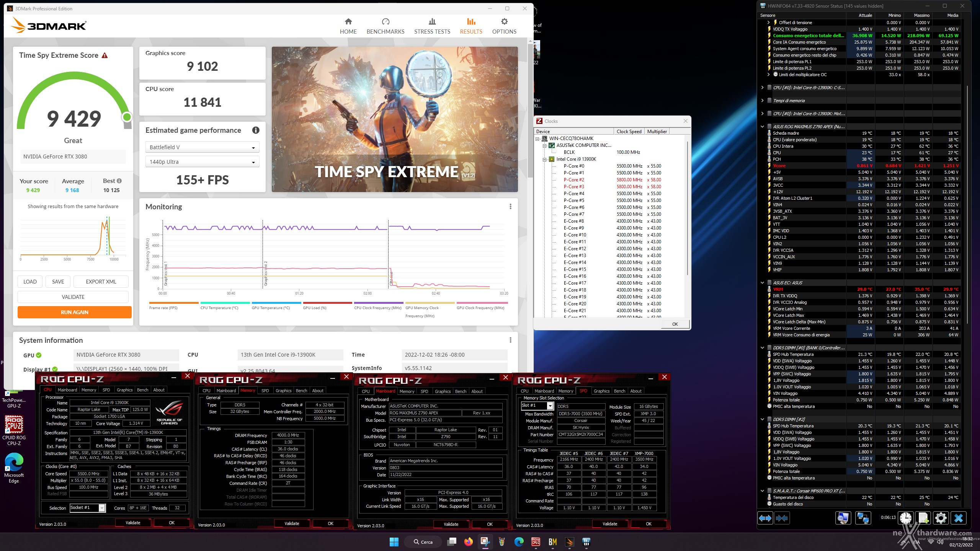Screen dimensions: 980x551
Task: Expand Limiti del moltiplicatore OC row
Action: click(768, 75)
